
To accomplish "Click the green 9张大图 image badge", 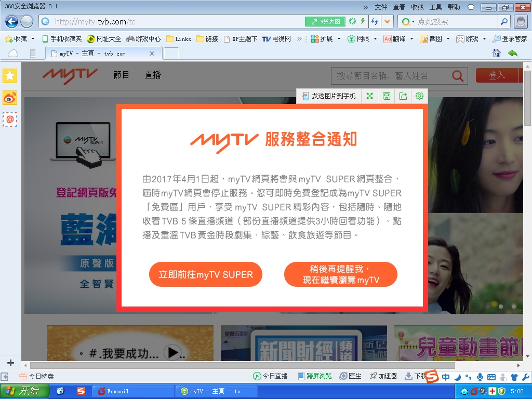I will click(325, 22).
